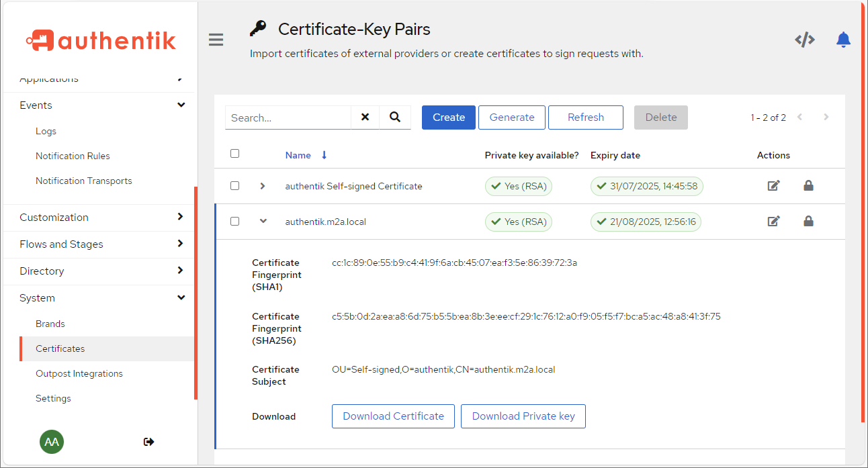Viewport: 868px width, 468px height.
Task: Select the authentik.m2a.local row checkbox
Action: click(234, 221)
